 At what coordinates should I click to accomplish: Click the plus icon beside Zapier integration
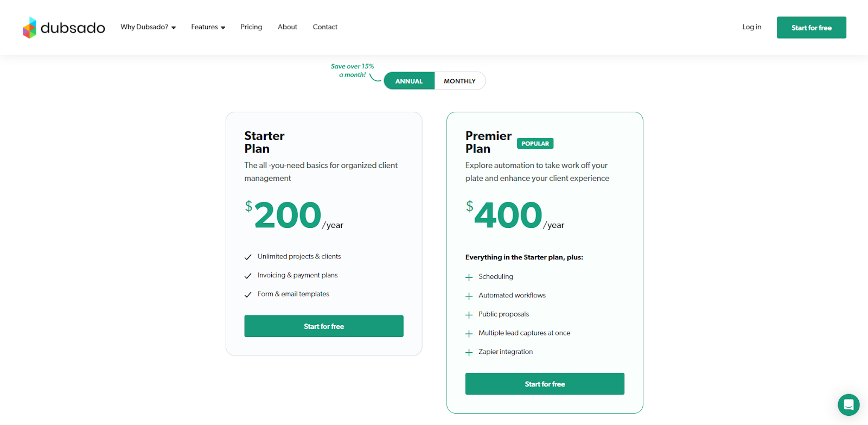tap(469, 352)
